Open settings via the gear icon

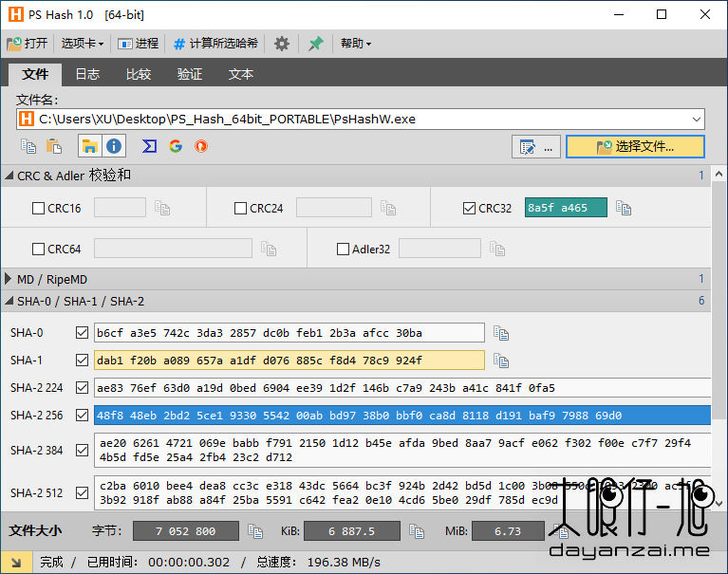coord(281,44)
